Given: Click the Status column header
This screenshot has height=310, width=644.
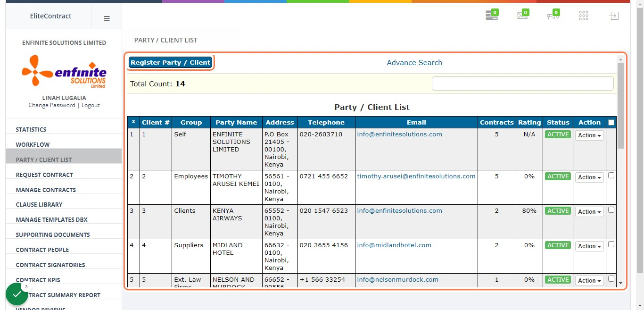Looking at the screenshot, I should coord(558,122).
